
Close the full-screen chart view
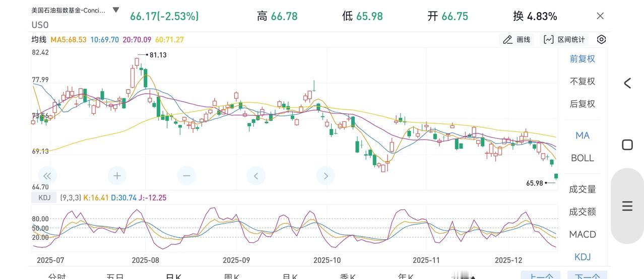600,16
